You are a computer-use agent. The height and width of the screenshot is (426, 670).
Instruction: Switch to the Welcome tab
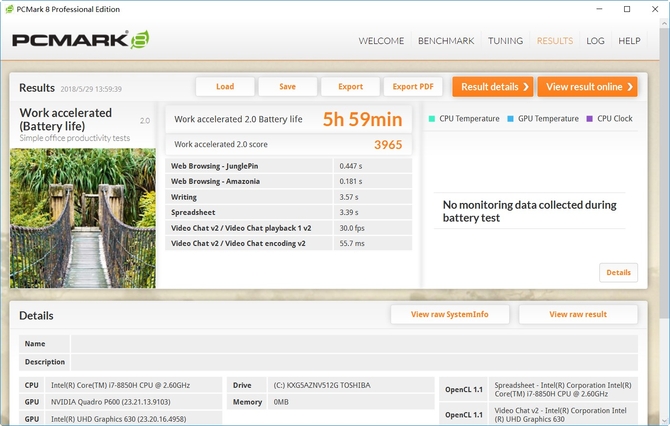(381, 41)
